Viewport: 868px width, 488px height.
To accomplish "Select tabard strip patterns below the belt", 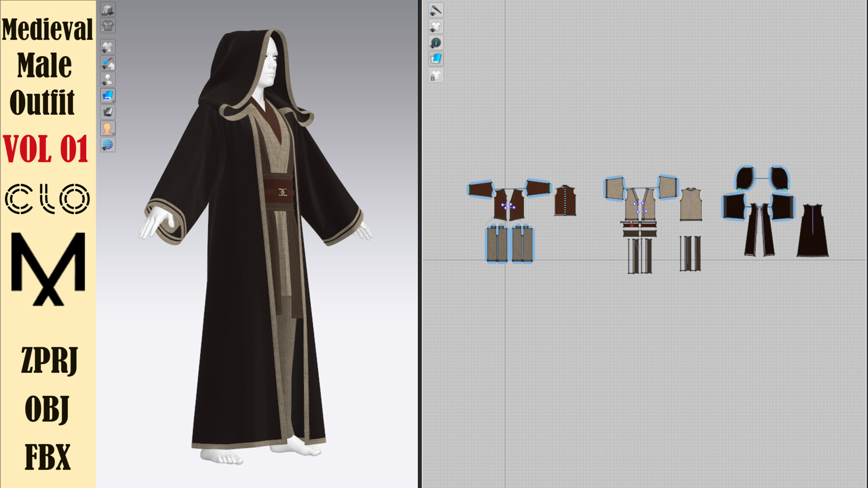I will pyautogui.click(x=640, y=255).
